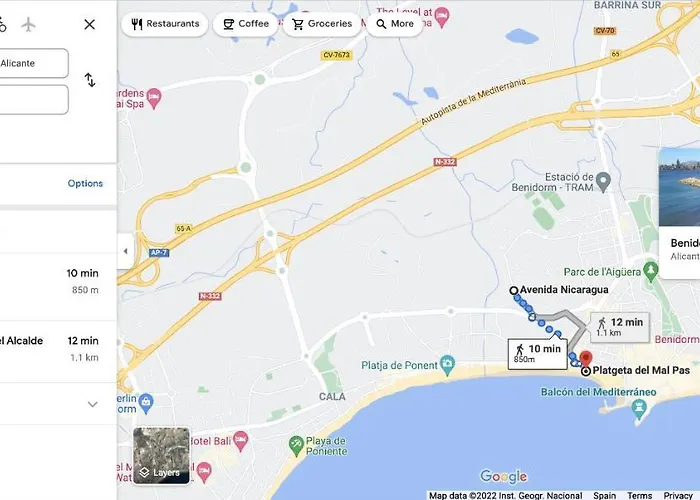This screenshot has height=500, width=700.
Task: Filter map by Restaurants
Action: pos(165,24)
